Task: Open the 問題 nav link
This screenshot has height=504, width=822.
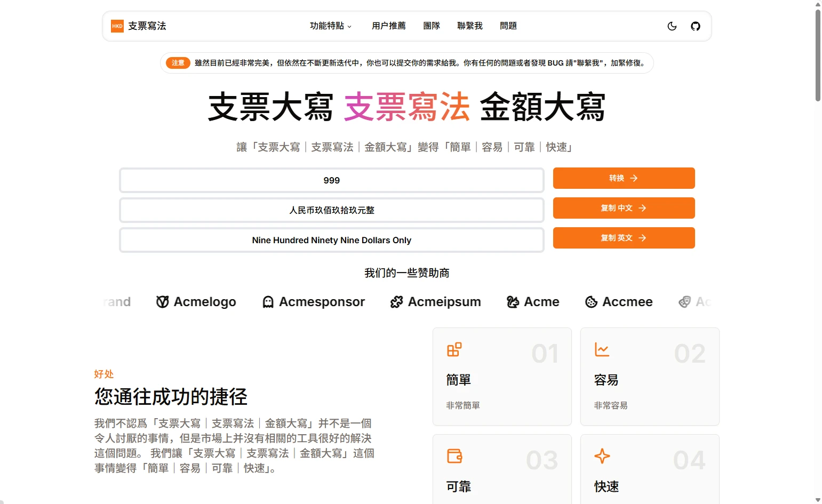Action: tap(508, 26)
